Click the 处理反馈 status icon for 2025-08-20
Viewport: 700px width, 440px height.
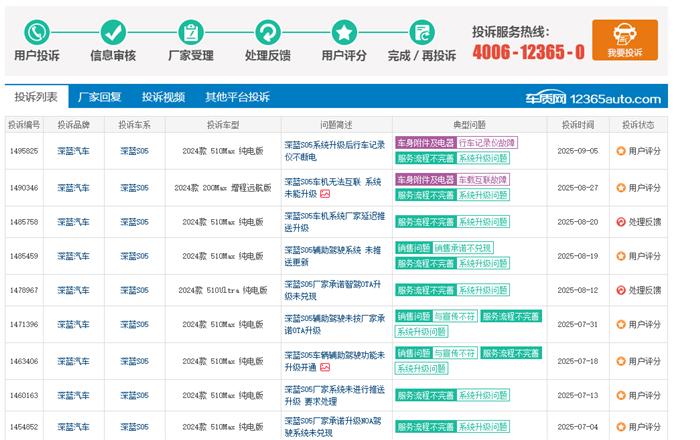pyautogui.click(x=621, y=222)
